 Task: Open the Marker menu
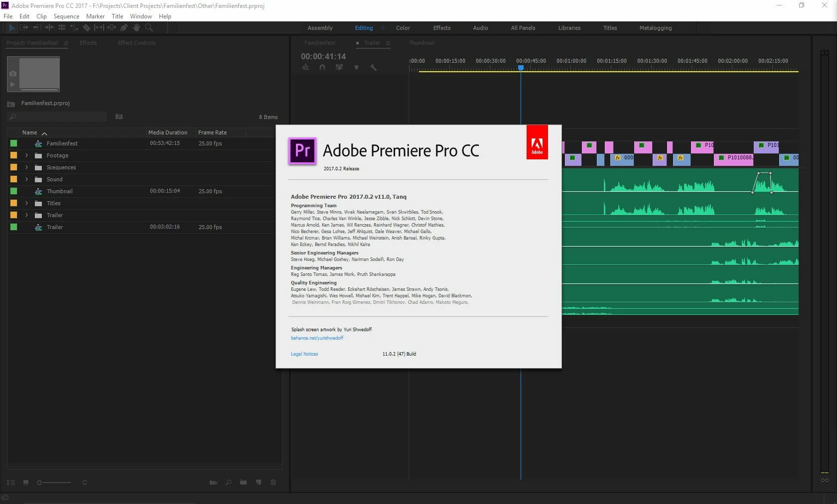95,16
